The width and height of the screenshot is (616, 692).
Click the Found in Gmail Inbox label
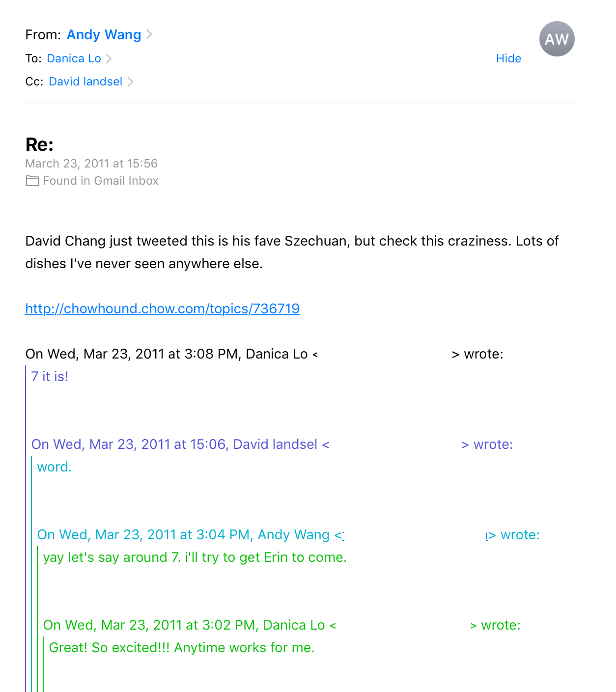tap(101, 181)
